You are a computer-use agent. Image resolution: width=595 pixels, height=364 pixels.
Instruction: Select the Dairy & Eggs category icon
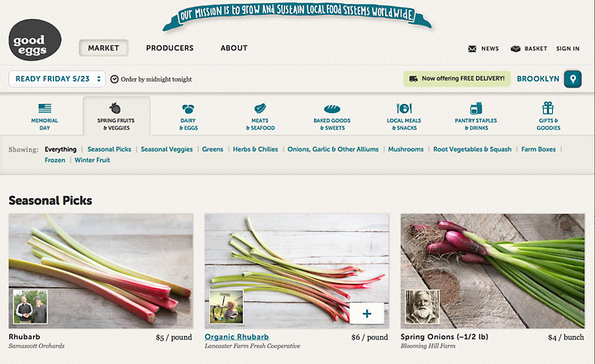[x=188, y=109]
